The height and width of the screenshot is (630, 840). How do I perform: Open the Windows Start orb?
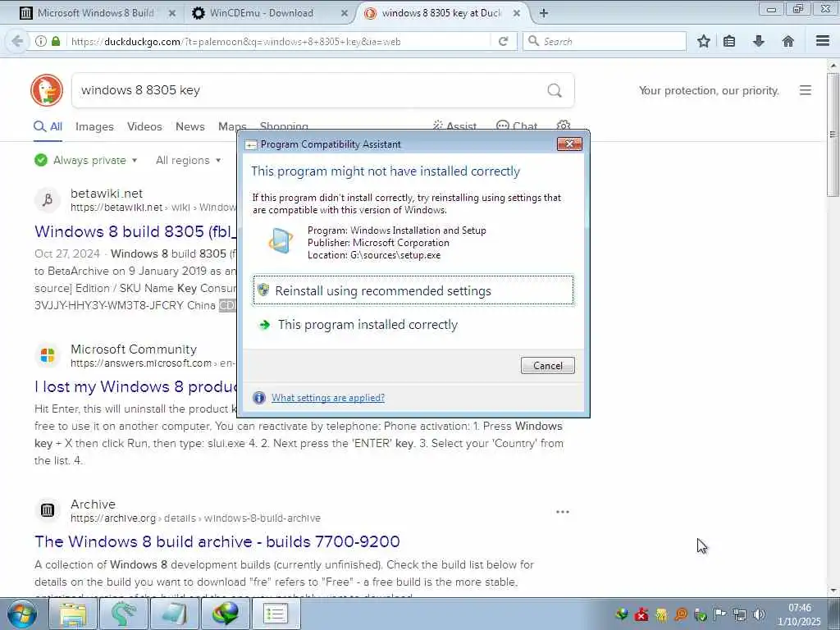(x=22, y=614)
